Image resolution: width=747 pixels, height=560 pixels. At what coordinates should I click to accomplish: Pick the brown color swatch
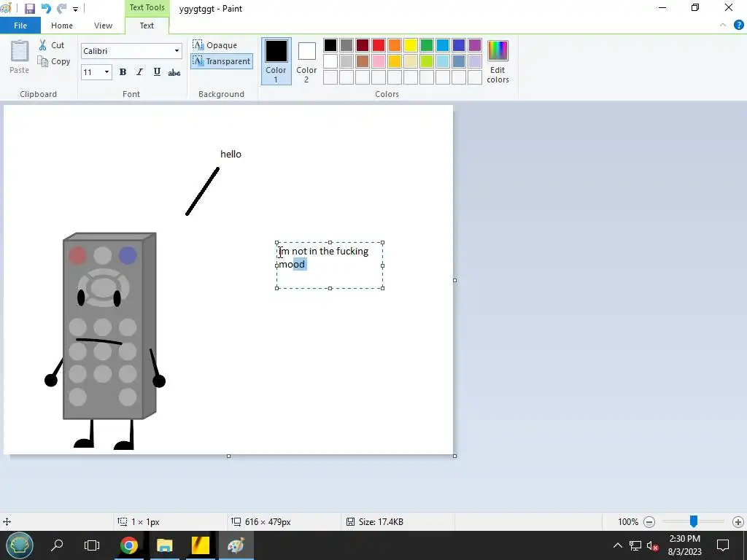pos(362,61)
